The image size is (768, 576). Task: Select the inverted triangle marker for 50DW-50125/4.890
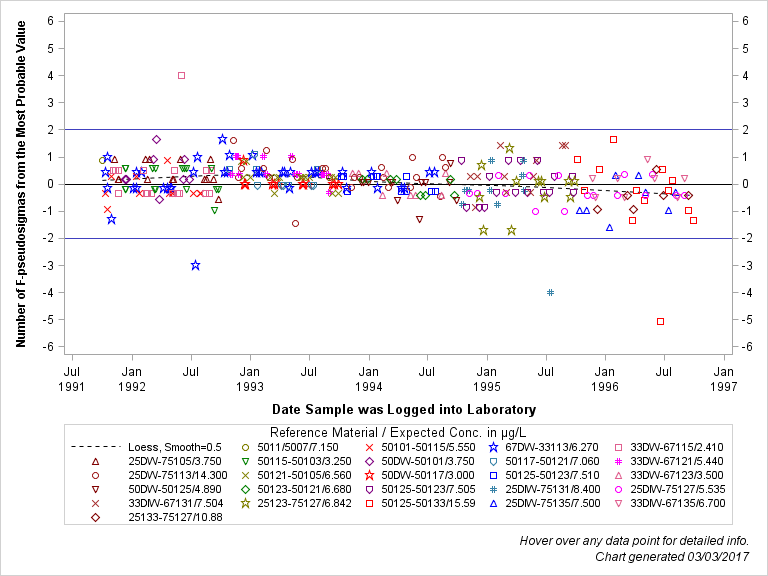96,489
